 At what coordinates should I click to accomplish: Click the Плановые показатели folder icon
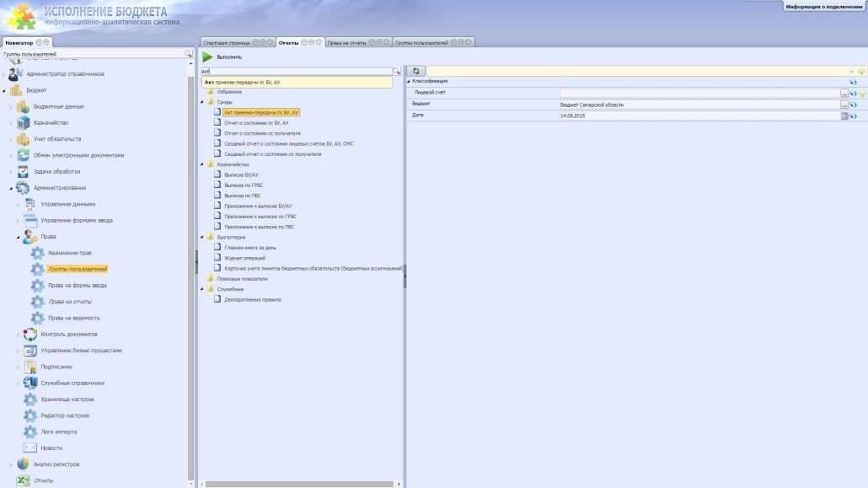(211, 279)
